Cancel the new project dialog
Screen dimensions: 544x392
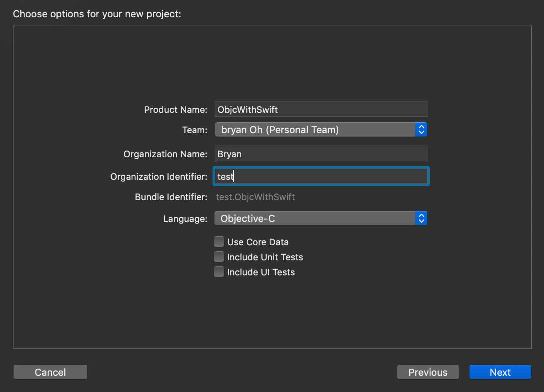[50, 372]
